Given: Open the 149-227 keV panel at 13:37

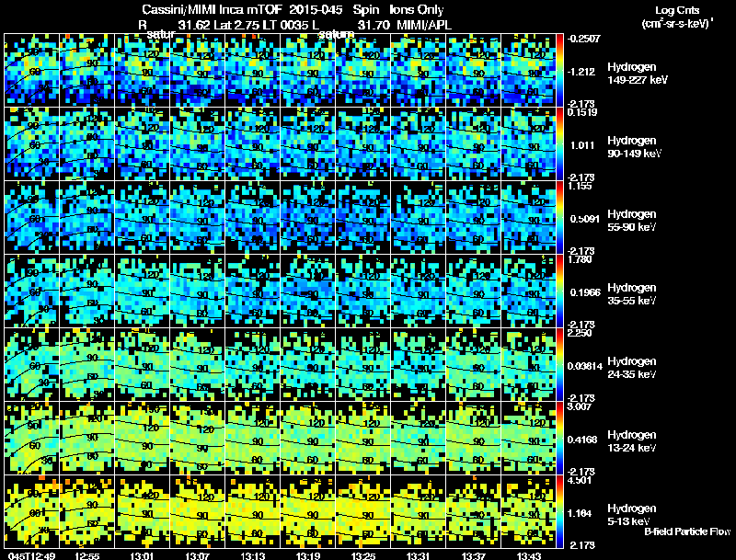Looking at the screenshot, I should [x=474, y=70].
